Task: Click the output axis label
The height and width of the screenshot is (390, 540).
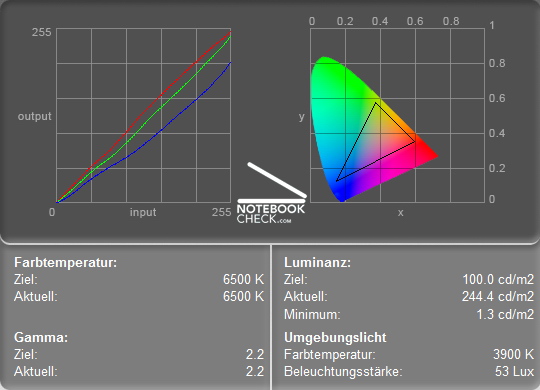Action: [34, 116]
